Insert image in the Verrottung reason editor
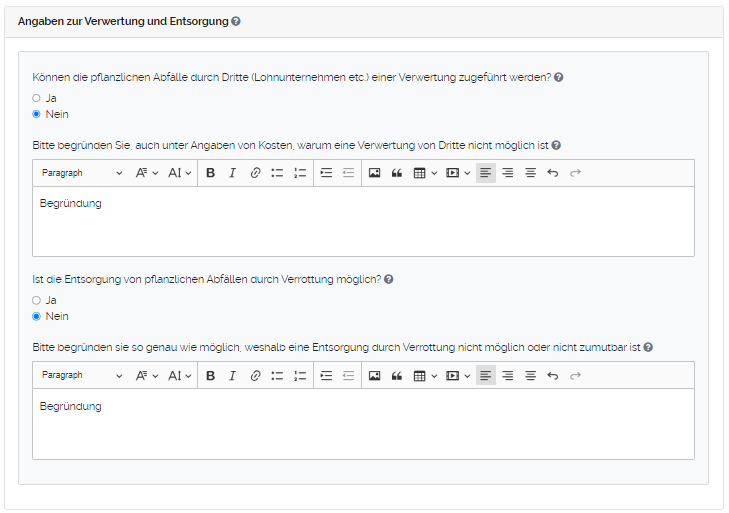 374,376
